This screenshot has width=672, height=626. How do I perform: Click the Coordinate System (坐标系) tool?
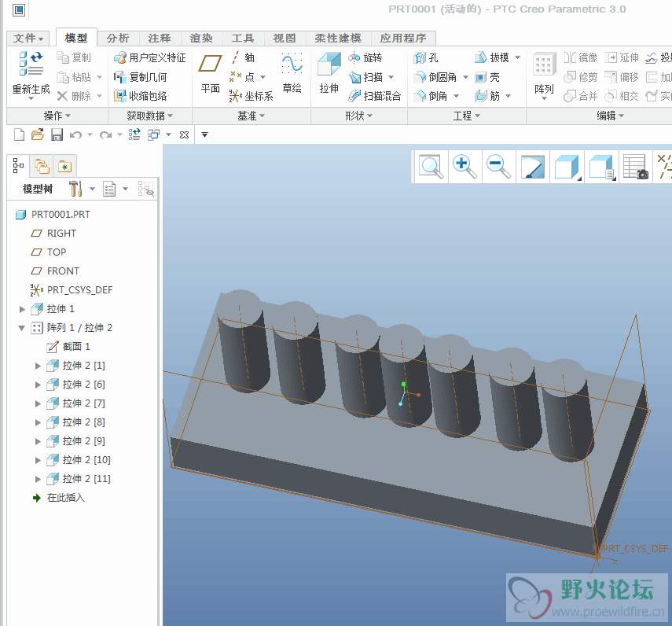[x=252, y=96]
